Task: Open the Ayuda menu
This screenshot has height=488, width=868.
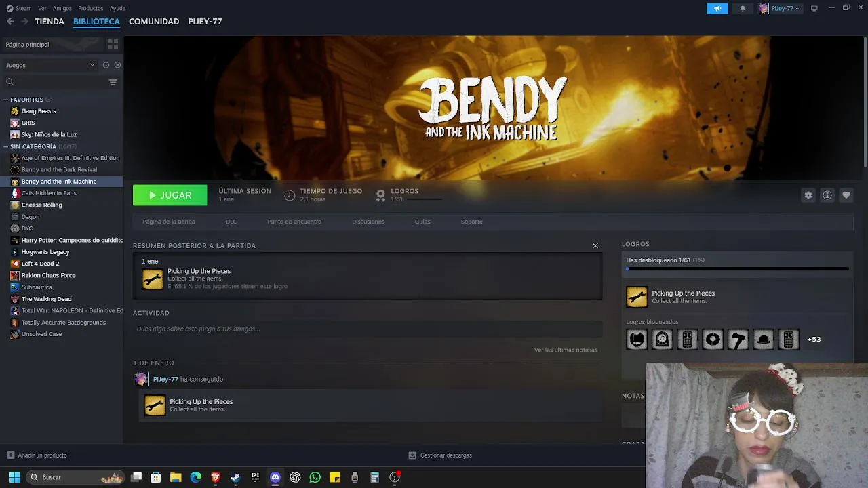Action: pyautogui.click(x=118, y=8)
